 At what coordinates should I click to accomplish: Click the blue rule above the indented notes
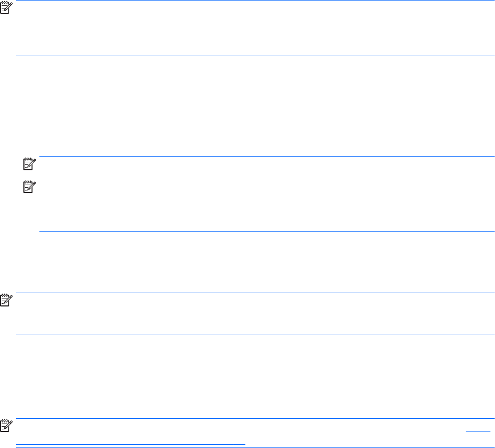pos(266,156)
